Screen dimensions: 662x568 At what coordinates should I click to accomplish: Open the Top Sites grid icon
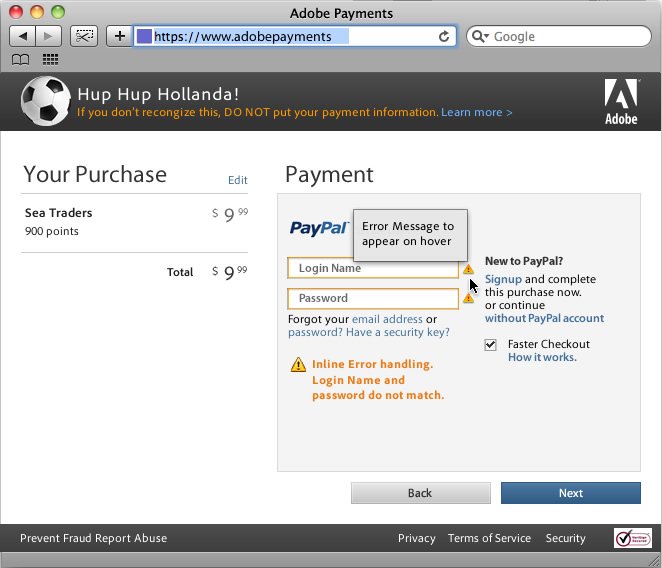coord(50,60)
